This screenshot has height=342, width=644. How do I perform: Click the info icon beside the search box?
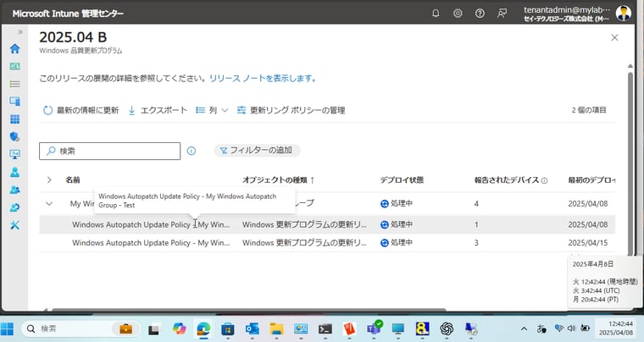click(192, 151)
